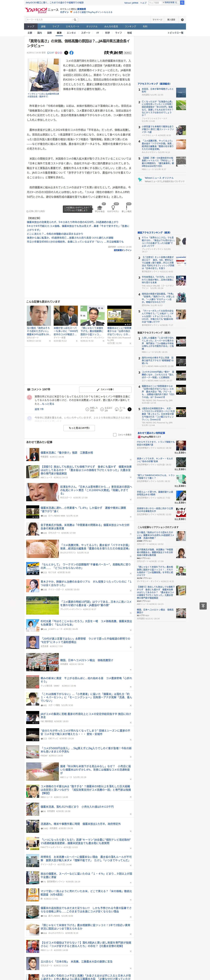Open related link 市立小卒業生6568人分の台帳紛失
This screenshot has height=980, width=210.
pyautogui.click(x=75, y=242)
